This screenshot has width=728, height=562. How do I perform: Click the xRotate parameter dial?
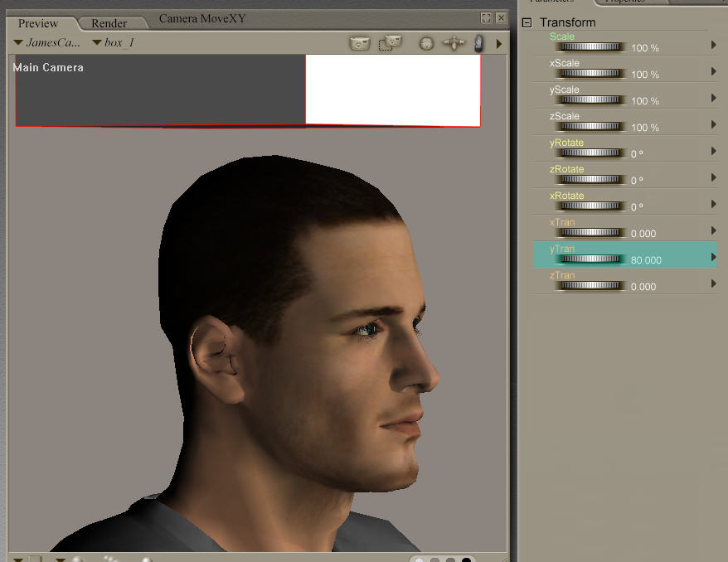pyautogui.click(x=590, y=206)
